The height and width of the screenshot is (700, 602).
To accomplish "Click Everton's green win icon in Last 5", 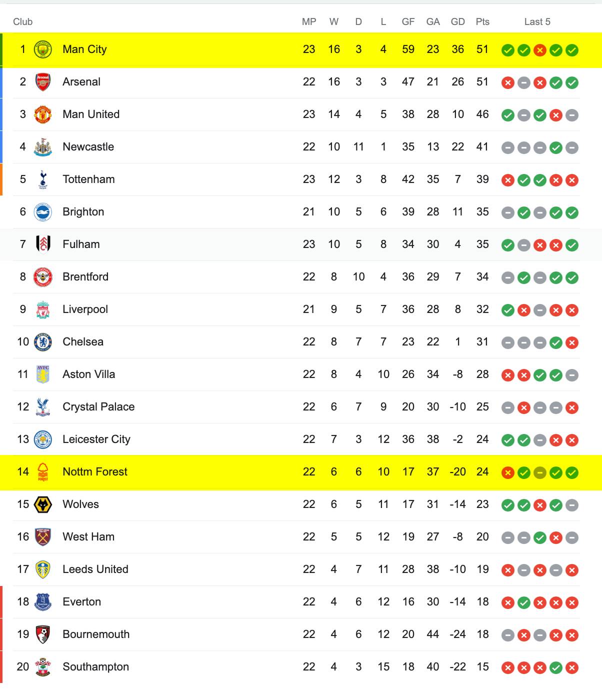I will coord(524,602).
